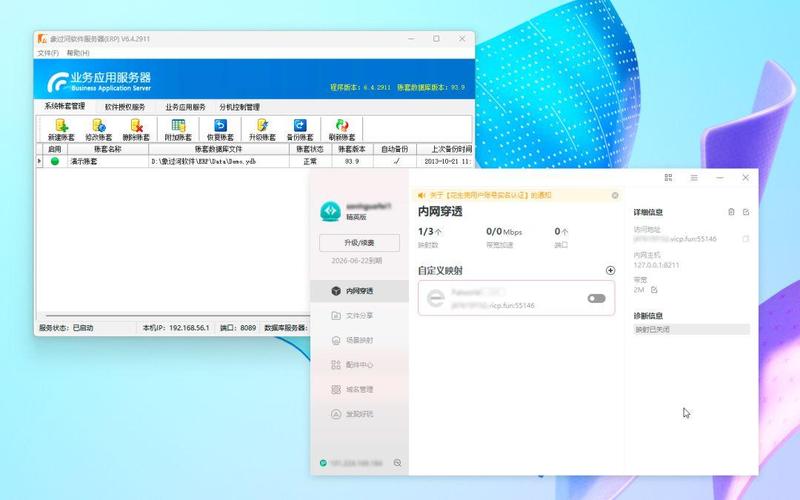This screenshot has width=800, height=500.
Task: Click the 刷新账套 toolbar icon
Action: [342, 130]
